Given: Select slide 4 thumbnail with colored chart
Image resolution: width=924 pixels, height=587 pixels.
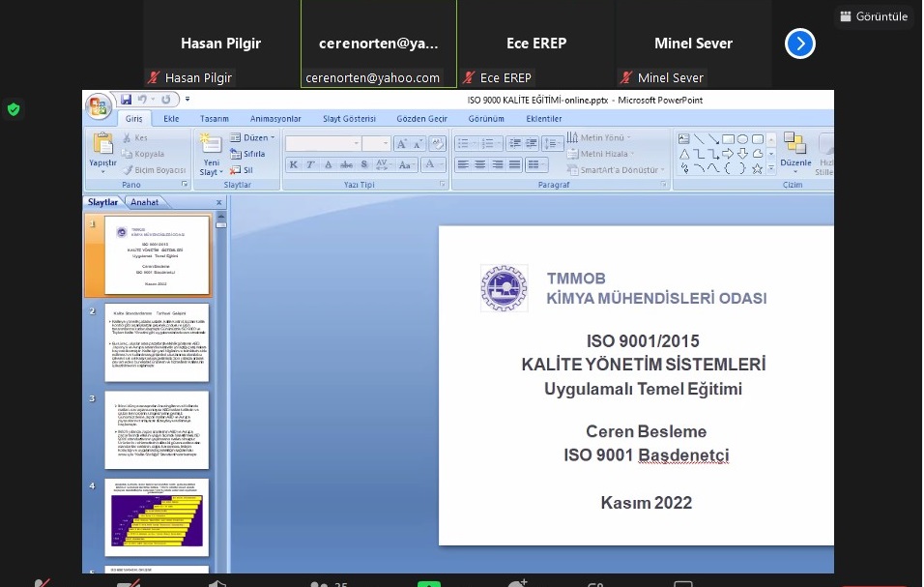Looking at the screenshot, I should pyautogui.click(x=157, y=517).
